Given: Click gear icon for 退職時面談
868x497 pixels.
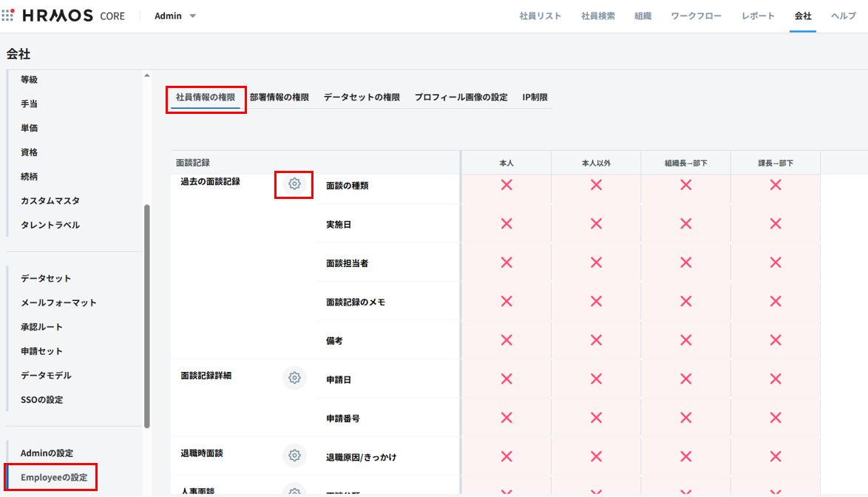Looking at the screenshot, I should pos(294,455).
